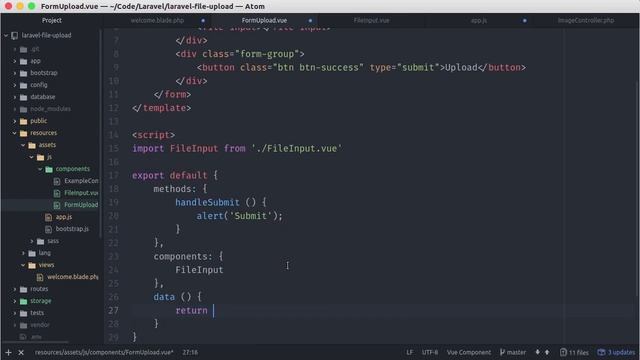This screenshot has width=640, height=360.
Task: Click the sass folder icon
Action: click(x=40, y=241)
